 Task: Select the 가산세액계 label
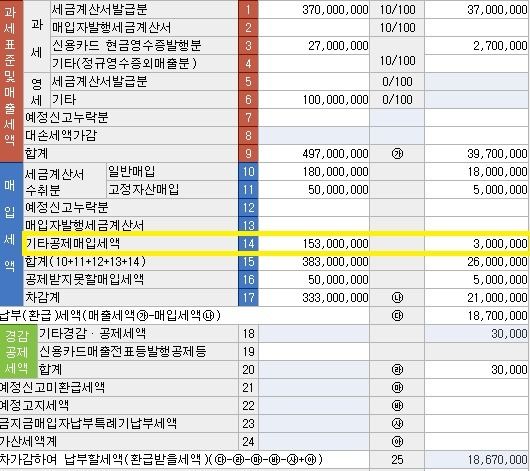point(28,441)
